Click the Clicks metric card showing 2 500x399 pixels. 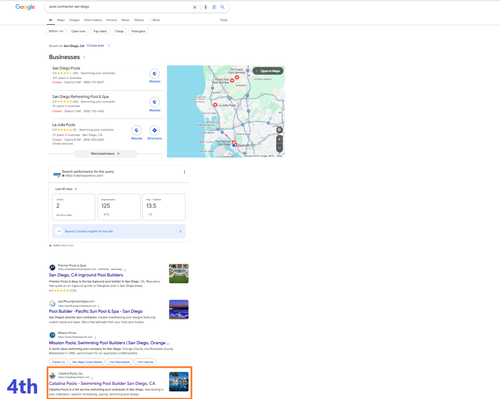click(x=74, y=207)
